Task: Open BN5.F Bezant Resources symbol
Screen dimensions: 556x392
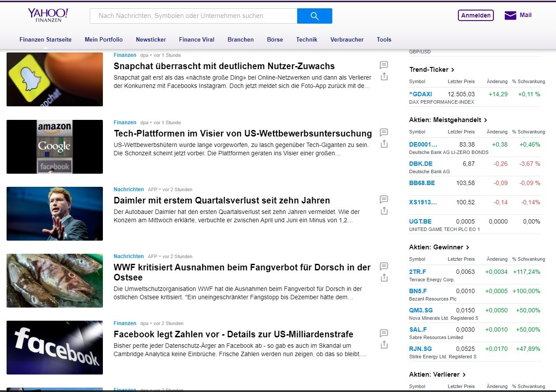Action: coord(418,291)
